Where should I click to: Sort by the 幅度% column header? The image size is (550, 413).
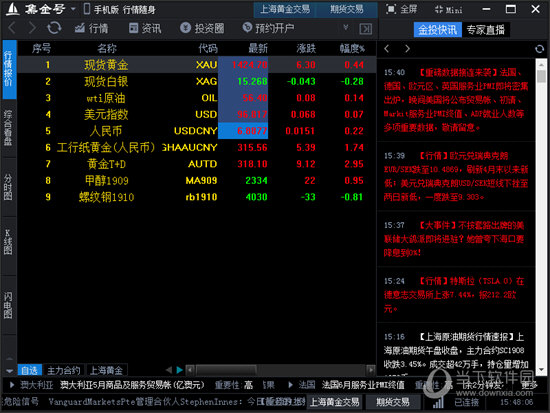tap(352, 48)
